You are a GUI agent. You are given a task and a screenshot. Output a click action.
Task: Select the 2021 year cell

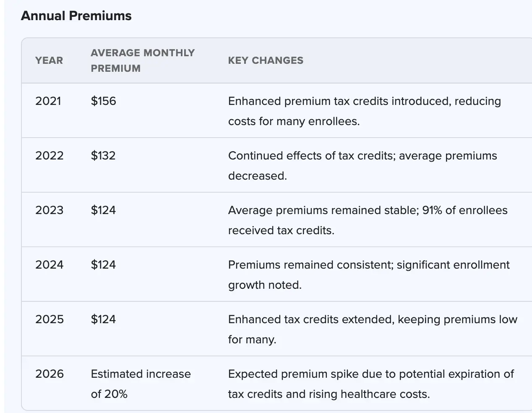(48, 101)
